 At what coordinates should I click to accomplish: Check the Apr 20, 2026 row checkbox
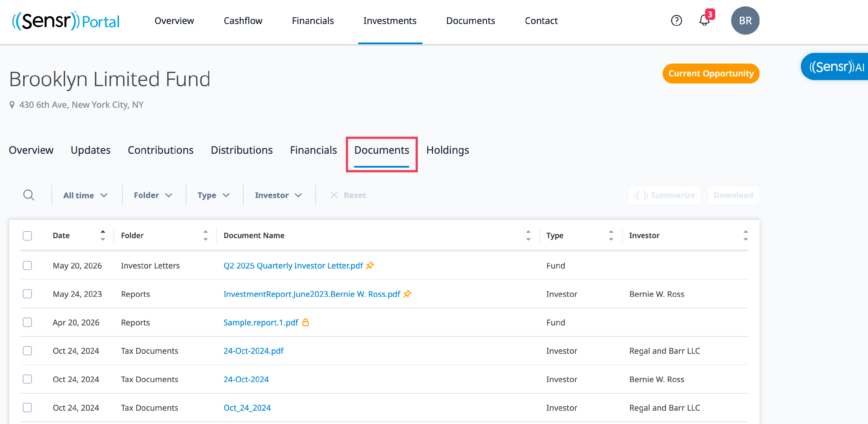click(27, 322)
